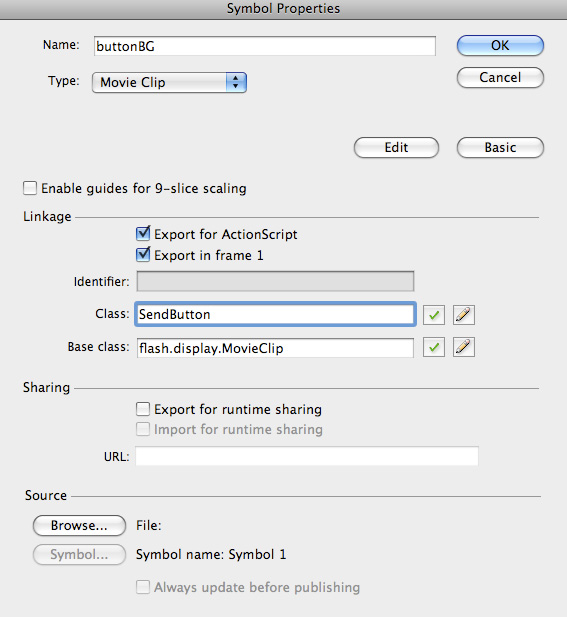Enable Export for runtime sharing
The image size is (567, 617).
point(143,409)
